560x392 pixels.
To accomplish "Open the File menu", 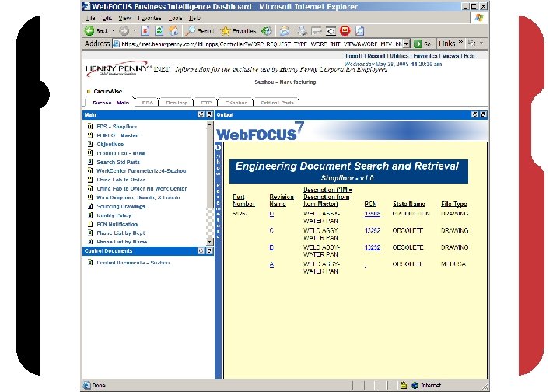I will tap(90, 18).
